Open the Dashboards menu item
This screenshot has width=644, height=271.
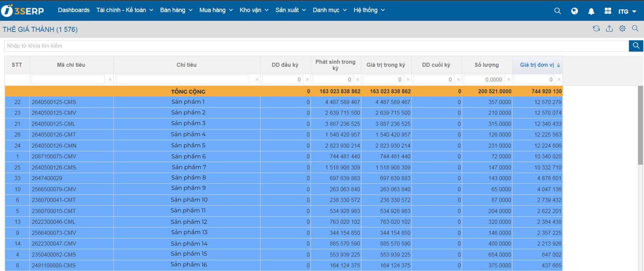point(74,10)
